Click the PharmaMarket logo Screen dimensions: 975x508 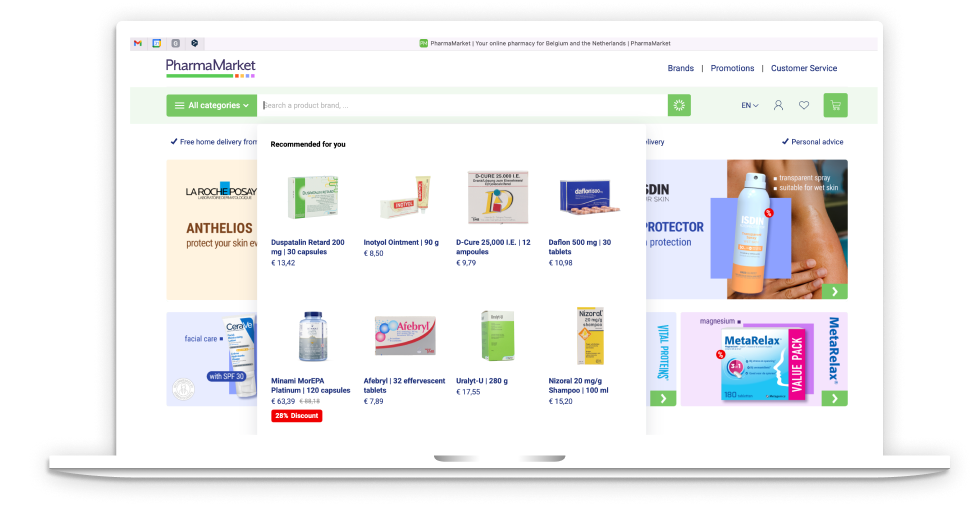coord(211,68)
